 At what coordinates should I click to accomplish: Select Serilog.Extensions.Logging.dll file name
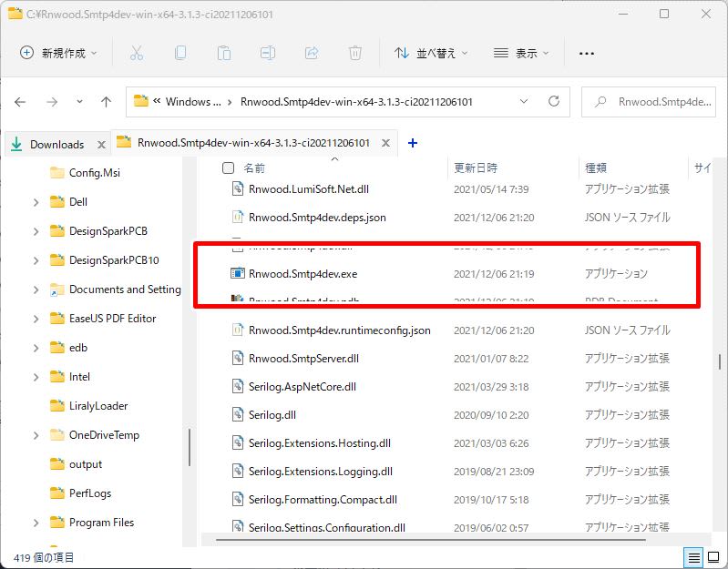[x=321, y=472]
